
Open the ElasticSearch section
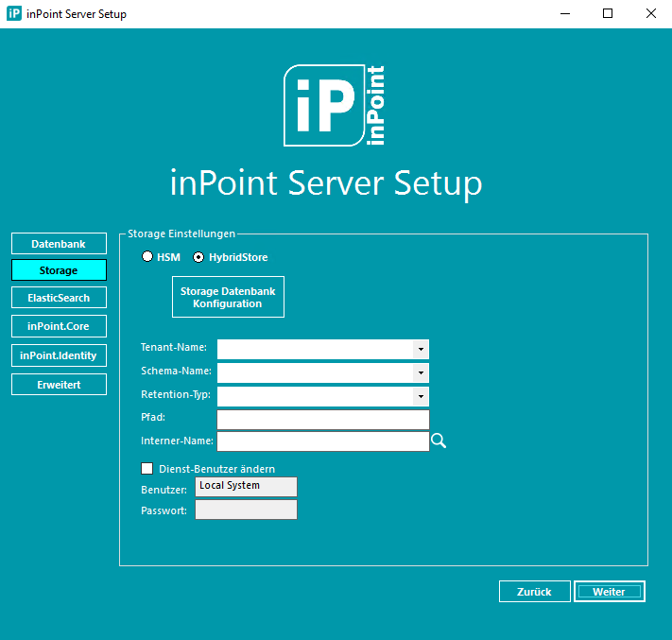(x=59, y=298)
